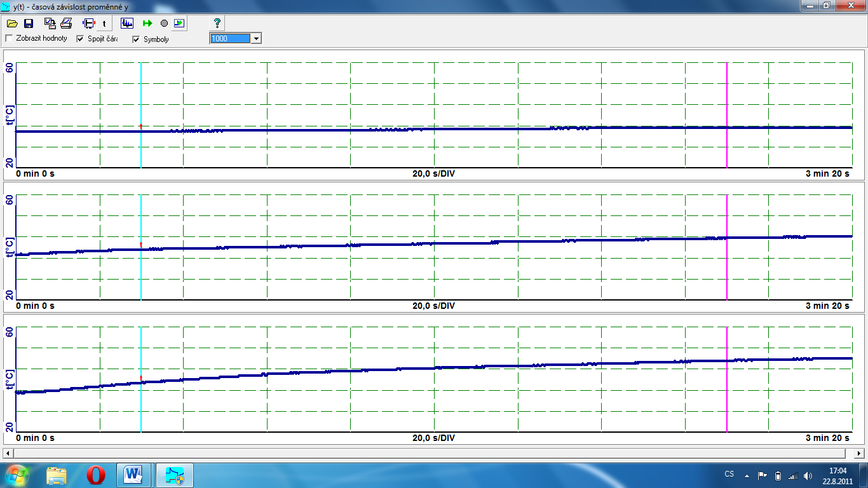This screenshot has height=488, width=868.
Task: Print the graphs using the printer icon
Action: click(66, 24)
